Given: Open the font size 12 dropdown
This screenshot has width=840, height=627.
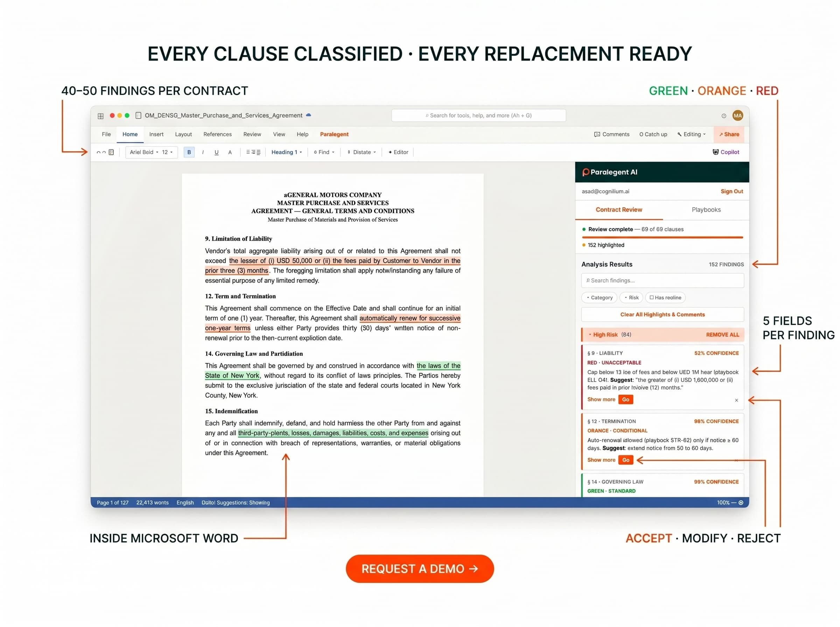Looking at the screenshot, I should tap(167, 152).
